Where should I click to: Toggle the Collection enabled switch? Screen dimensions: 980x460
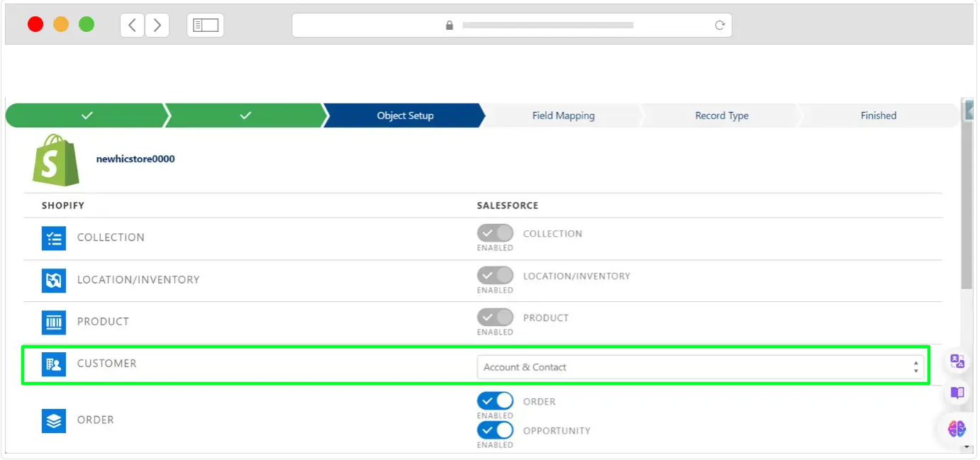495,233
